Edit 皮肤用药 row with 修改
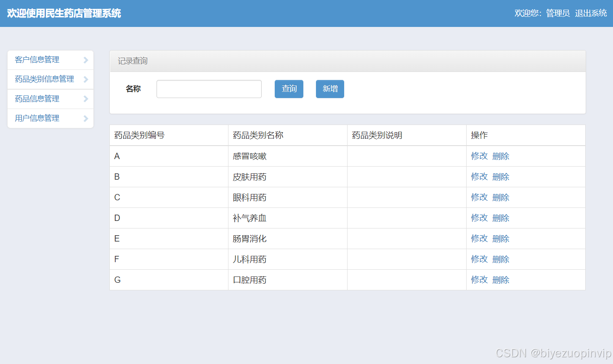Screen dimensions: 613x364 (x=479, y=177)
